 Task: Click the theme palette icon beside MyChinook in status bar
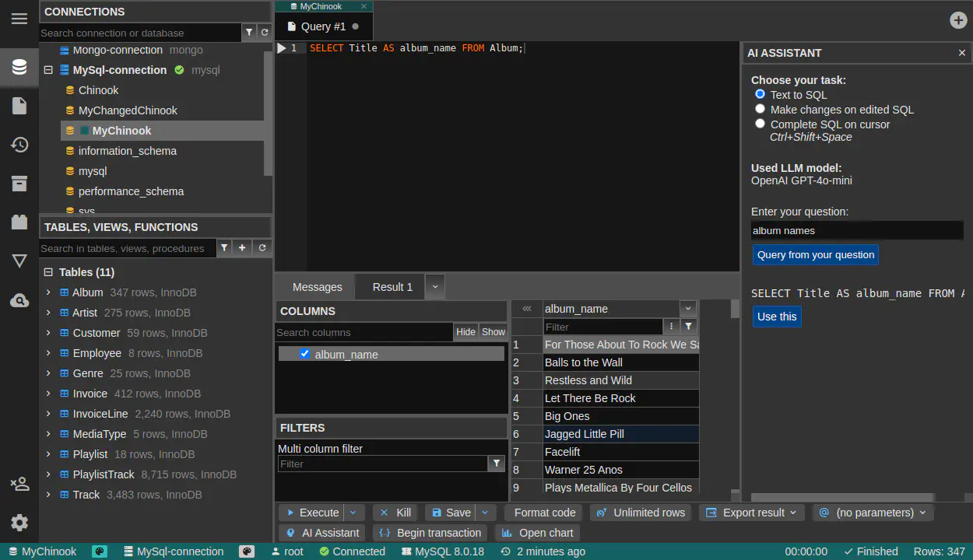(x=100, y=551)
